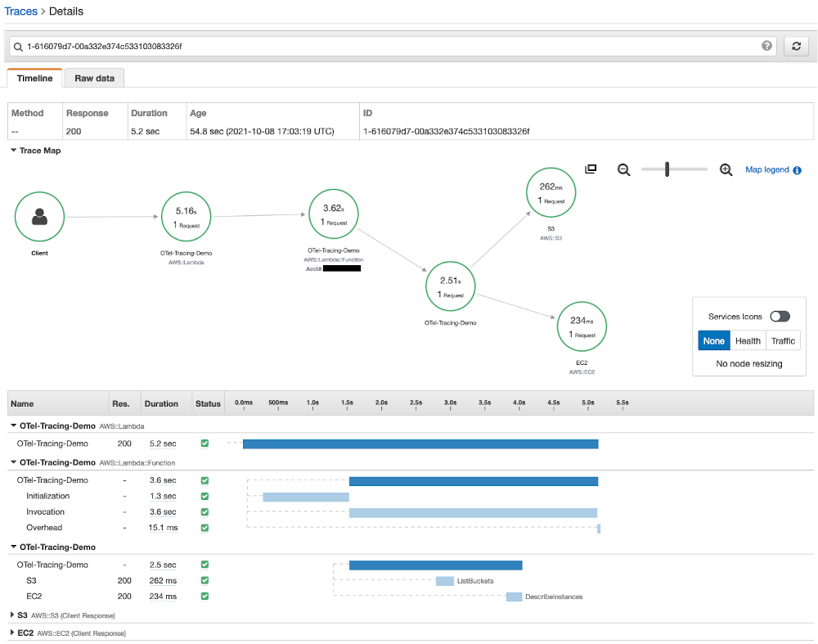The height and width of the screenshot is (644, 818).
Task: Click the Map legend link
Action: [x=767, y=169]
